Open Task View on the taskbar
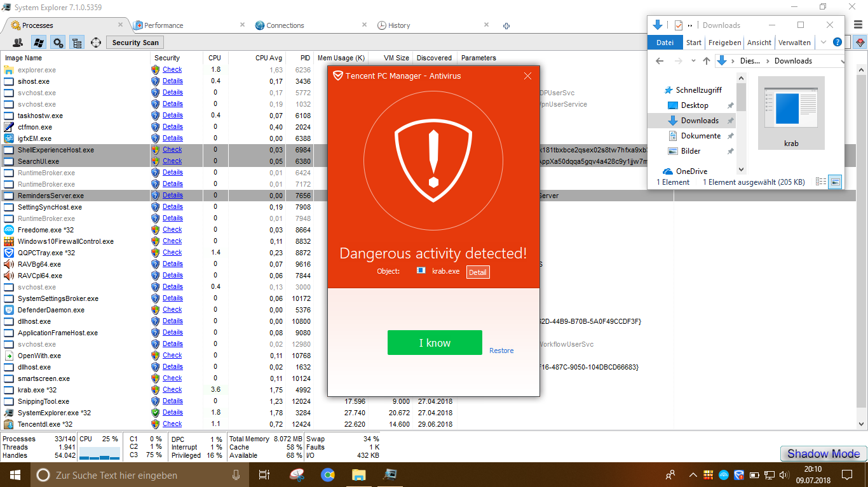Screen dimensions: 868x487 point(264,475)
